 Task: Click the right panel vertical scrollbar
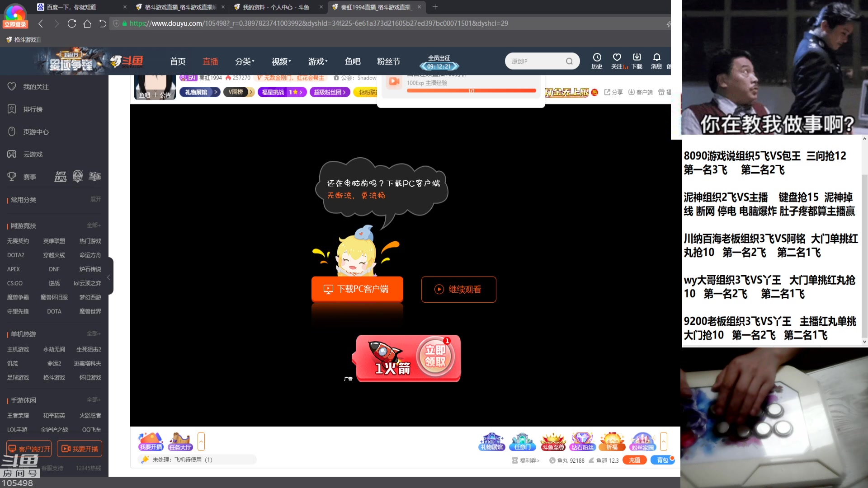(x=864, y=255)
